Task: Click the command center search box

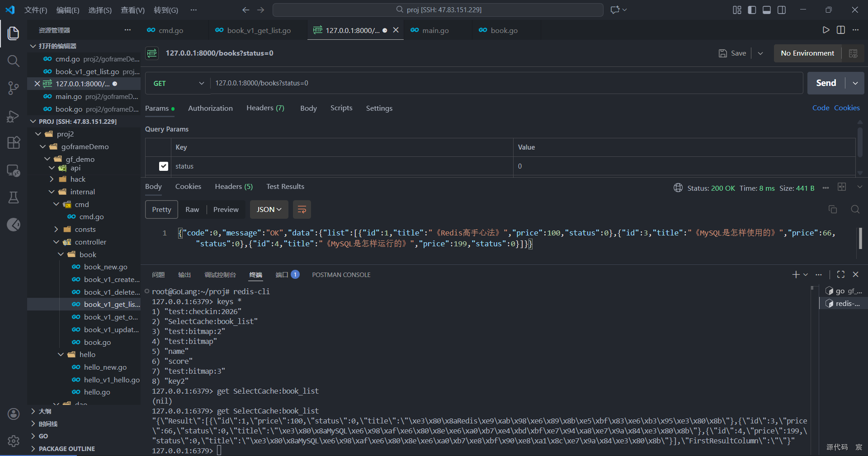Action: 438,10
